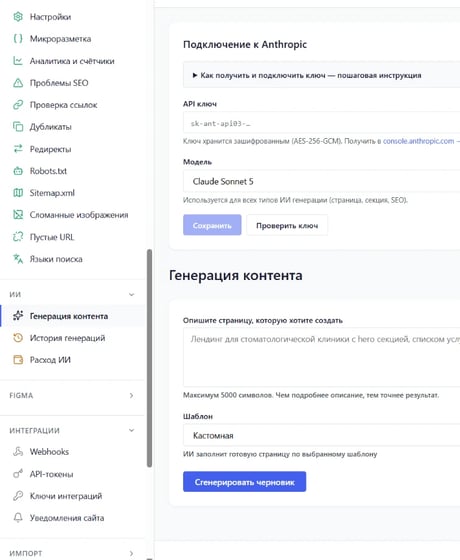Select Расход ИИ in the sidebar

pos(72,360)
